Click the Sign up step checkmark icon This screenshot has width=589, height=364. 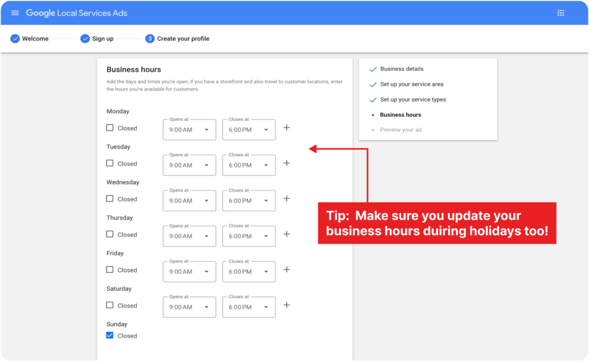click(x=85, y=39)
